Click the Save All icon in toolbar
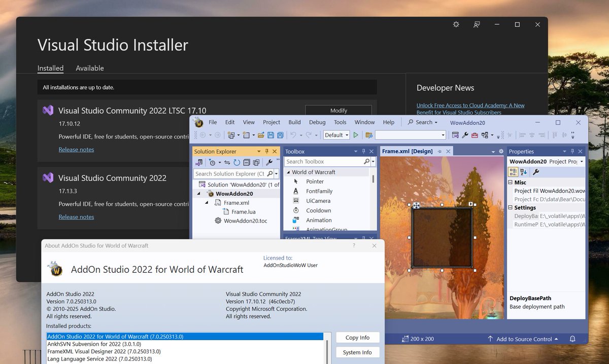The width and height of the screenshot is (609, 364). point(280,135)
